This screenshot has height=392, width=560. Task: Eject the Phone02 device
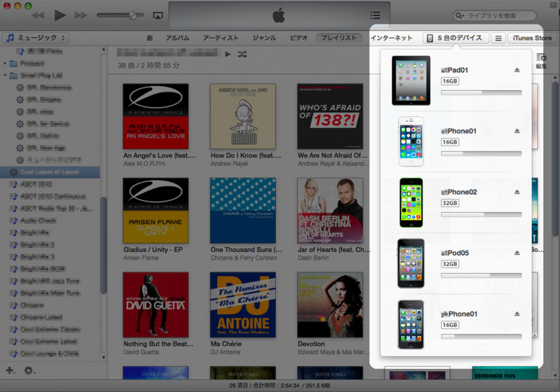tap(517, 192)
